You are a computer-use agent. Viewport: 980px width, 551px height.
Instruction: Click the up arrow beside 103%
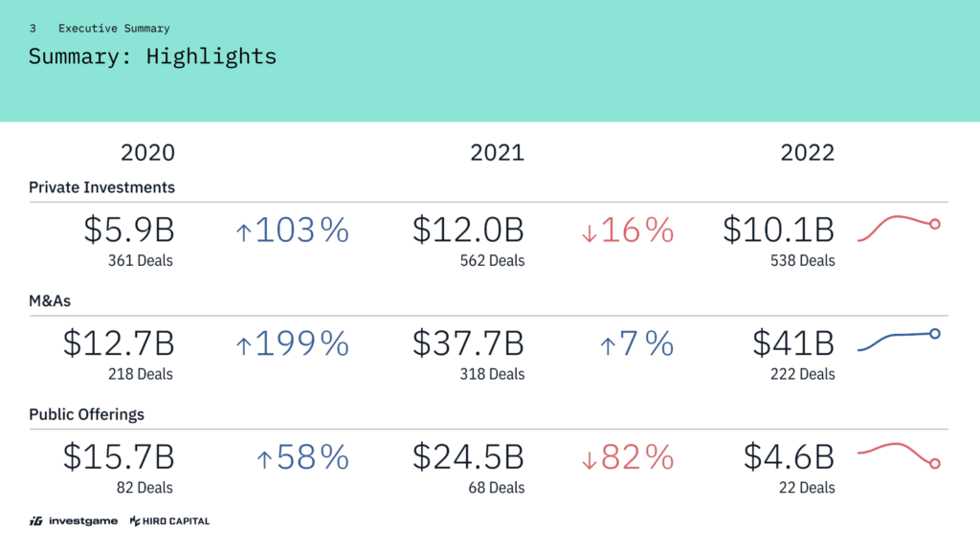[x=243, y=231]
